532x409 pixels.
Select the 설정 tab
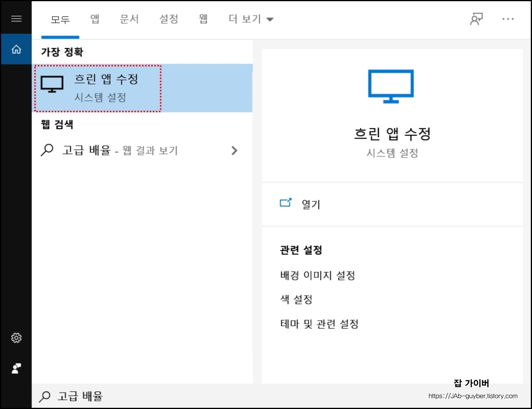(169, 19)
